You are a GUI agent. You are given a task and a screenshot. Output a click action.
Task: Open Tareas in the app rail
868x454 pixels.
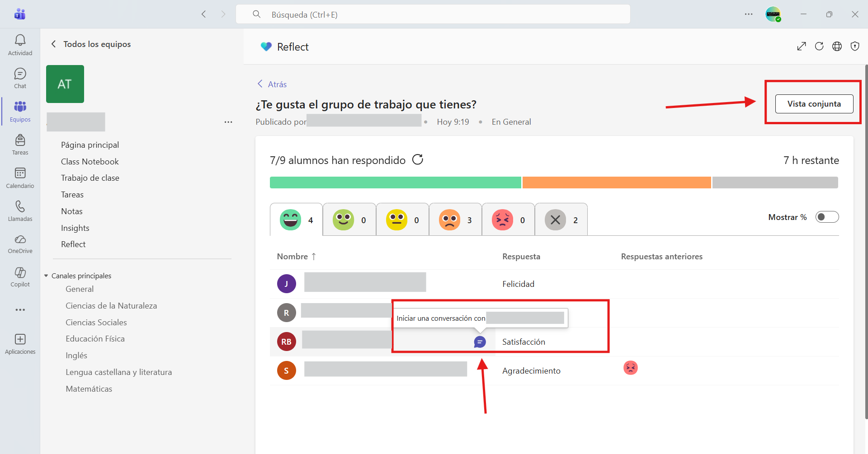click(20, 145)
